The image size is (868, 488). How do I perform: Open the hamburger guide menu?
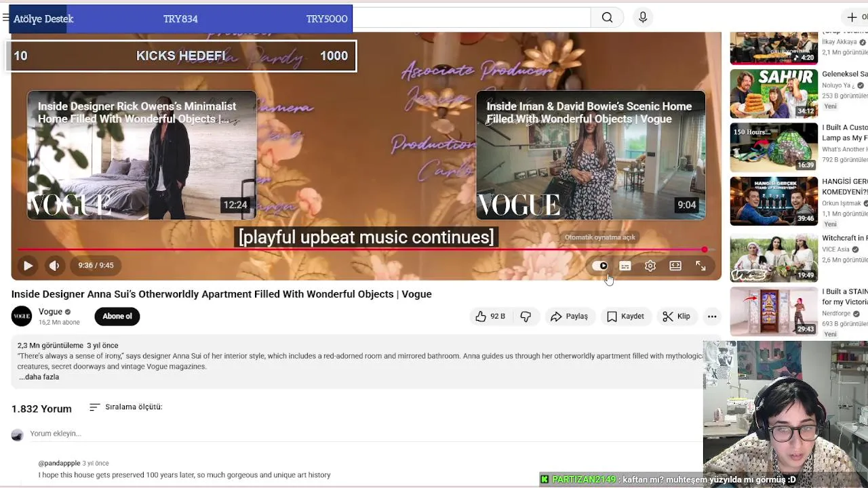[5, 18]
